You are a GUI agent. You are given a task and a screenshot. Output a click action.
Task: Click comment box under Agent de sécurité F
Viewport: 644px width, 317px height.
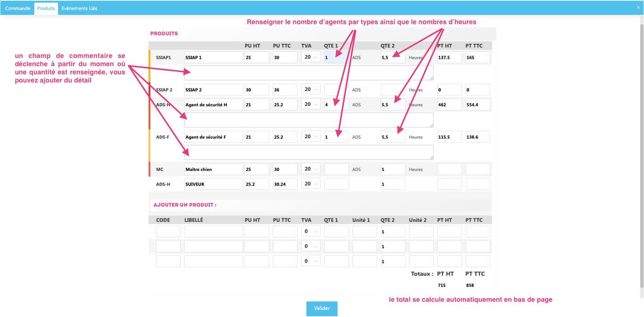[x=309, y=152]
